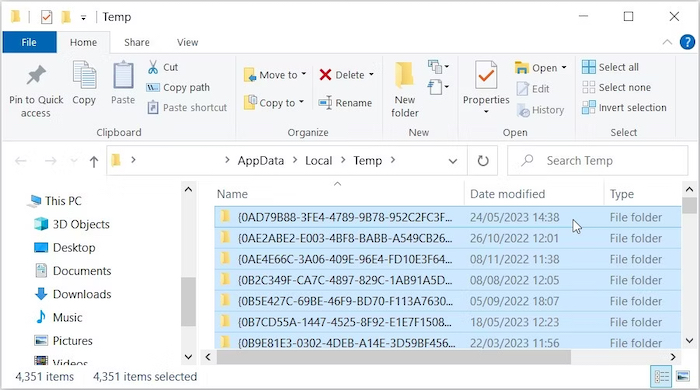
Task: Open Customize Quick Access Toolbar dropdown
Action: 83,18
